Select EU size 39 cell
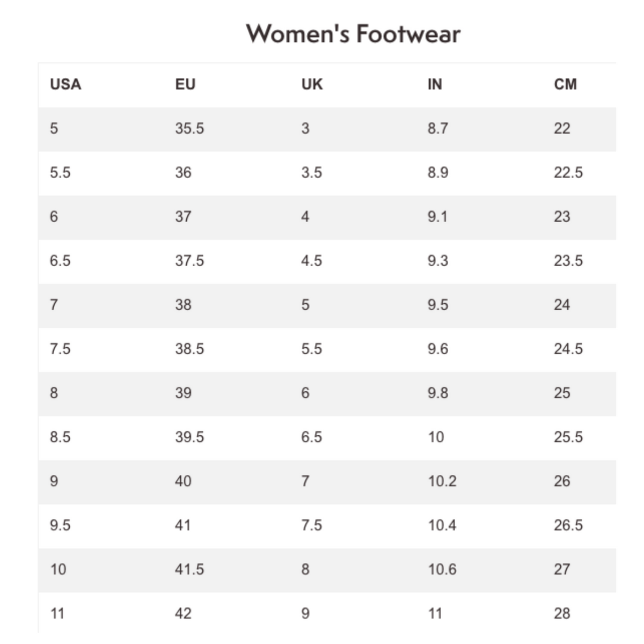The width and height of the screenshot is (644, 644). click(x=183, y=393)
